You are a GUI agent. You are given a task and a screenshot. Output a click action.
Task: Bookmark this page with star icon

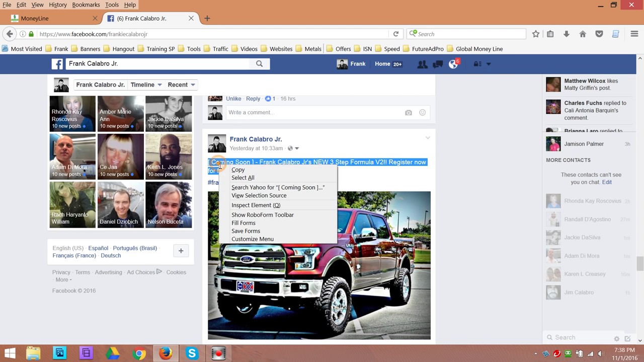click(x=536, y=34)
